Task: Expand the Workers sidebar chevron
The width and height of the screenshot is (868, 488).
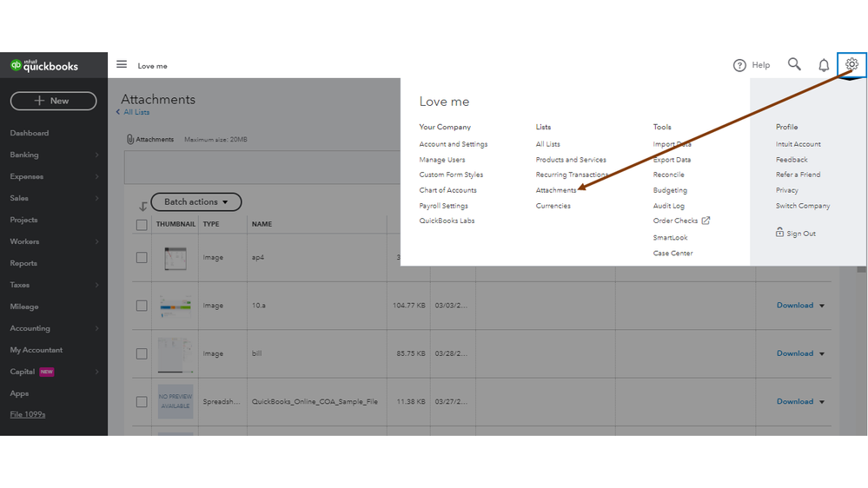Action: tap(96, 241)
